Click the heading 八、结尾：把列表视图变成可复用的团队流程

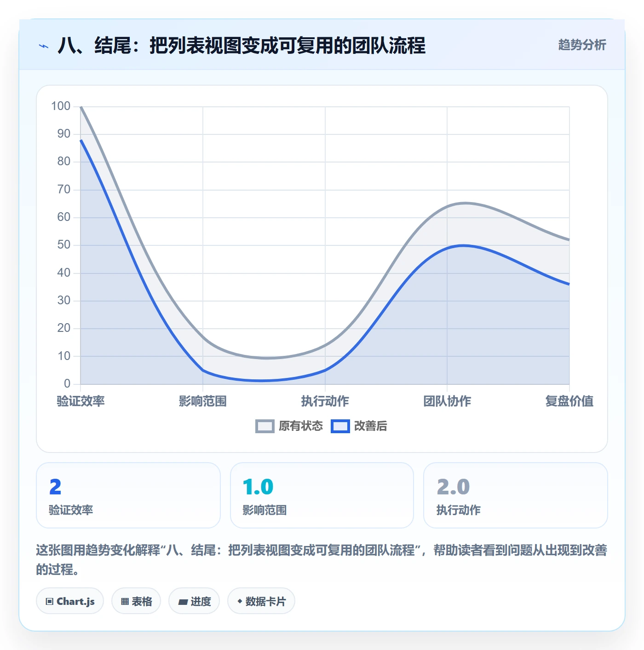point(241,46)
